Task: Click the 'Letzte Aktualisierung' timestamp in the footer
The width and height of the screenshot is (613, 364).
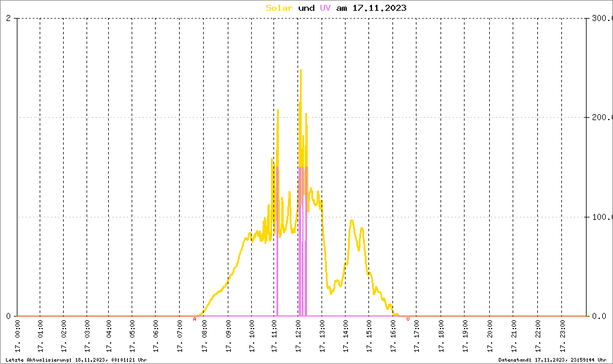Action: (x=76, y=359)
